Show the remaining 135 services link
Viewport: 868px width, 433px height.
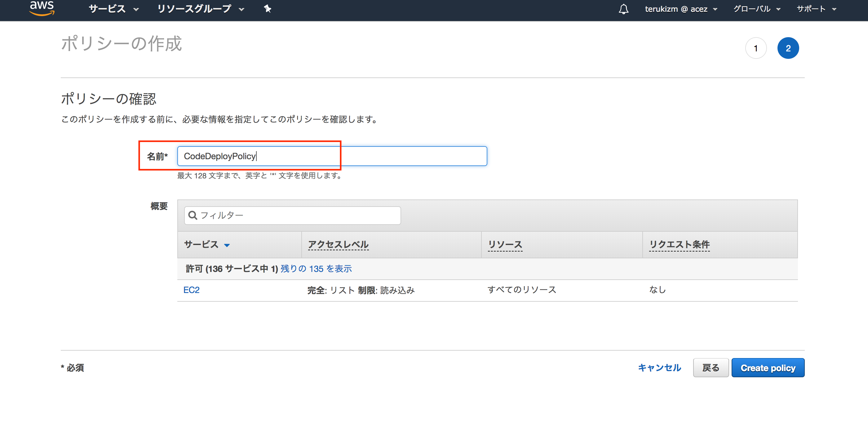coord(316,268)
